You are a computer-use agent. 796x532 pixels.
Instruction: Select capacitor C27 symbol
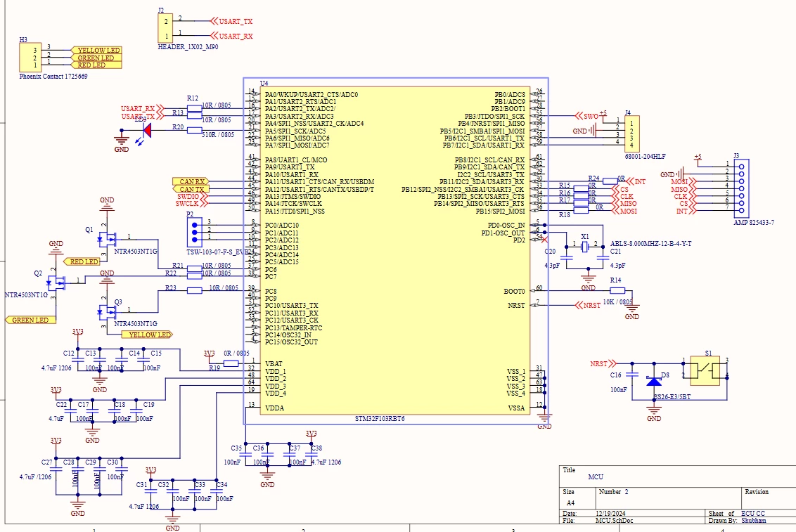(56, 469)
